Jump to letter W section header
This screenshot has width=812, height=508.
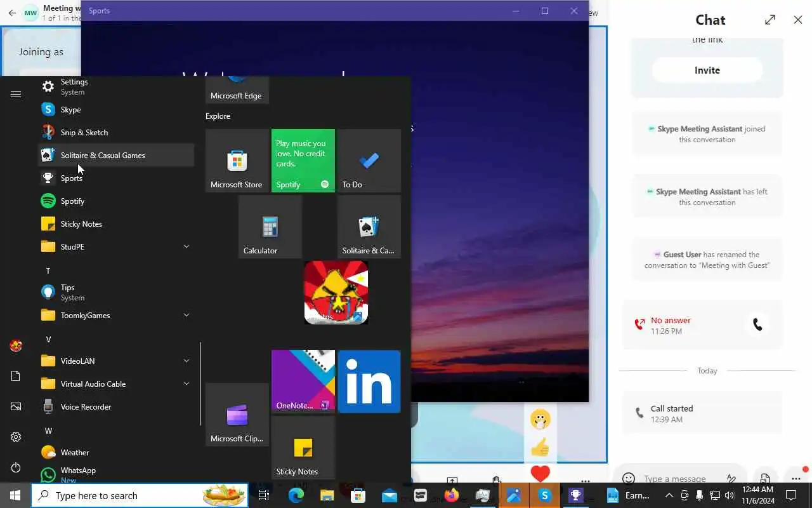pos(48,431)
